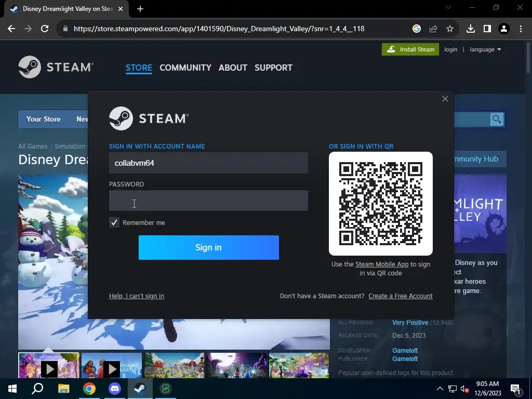532x399 pixels.
Task: Open Windows taskbar search
Action: [37, 389]
